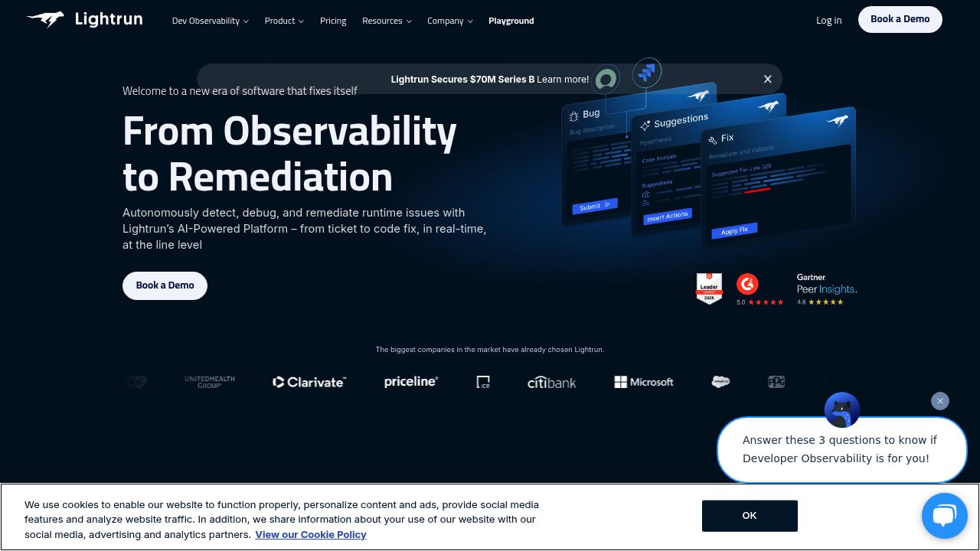Open the 3 questions chat message
The image size is (980, 551).
pos(842,449)
